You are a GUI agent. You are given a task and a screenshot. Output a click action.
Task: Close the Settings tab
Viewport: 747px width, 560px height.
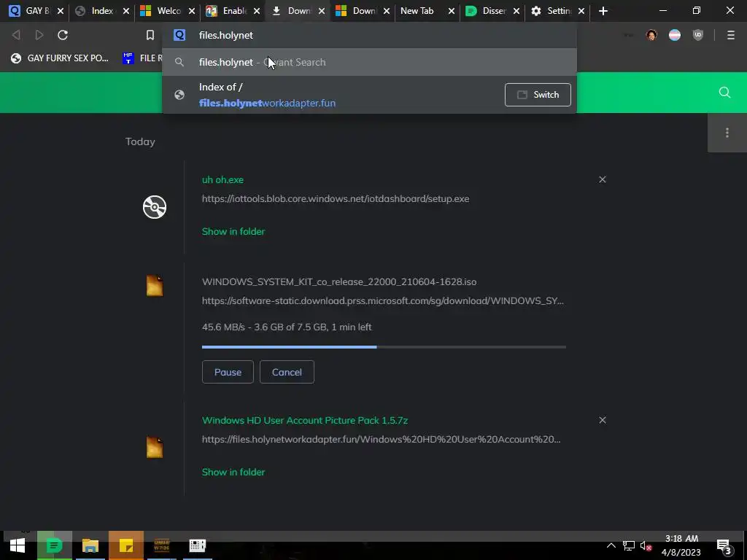click(x=581, y=11)
